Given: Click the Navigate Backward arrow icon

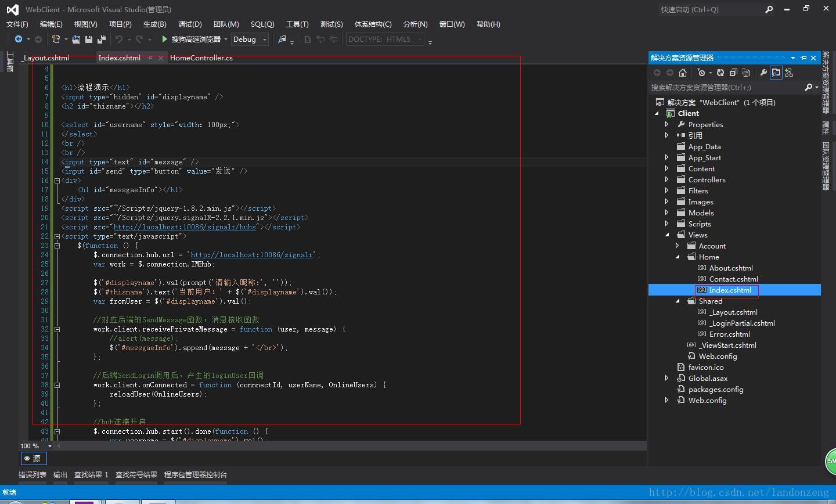Looking at the screenshot, I should click(x=19, y=39).
